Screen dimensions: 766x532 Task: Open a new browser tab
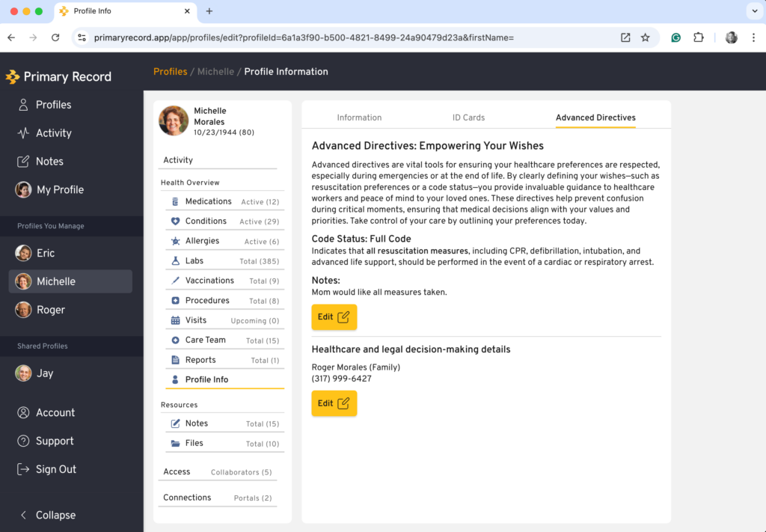(209, 10)
